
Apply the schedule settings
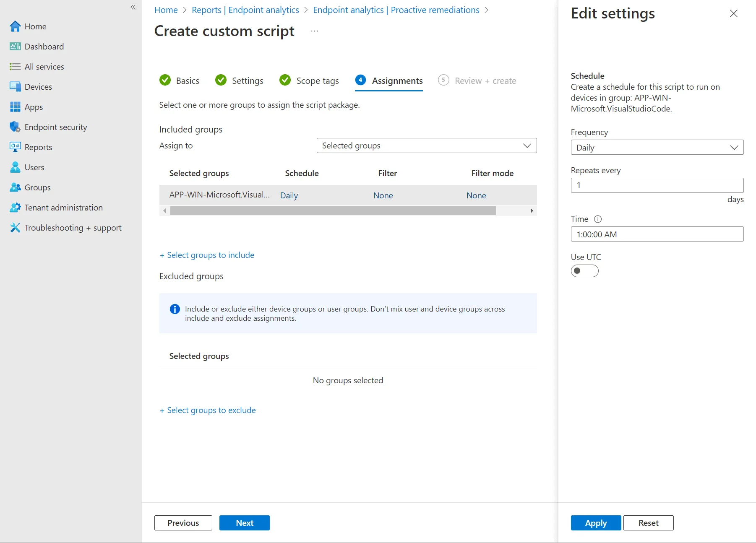point(596,523)
